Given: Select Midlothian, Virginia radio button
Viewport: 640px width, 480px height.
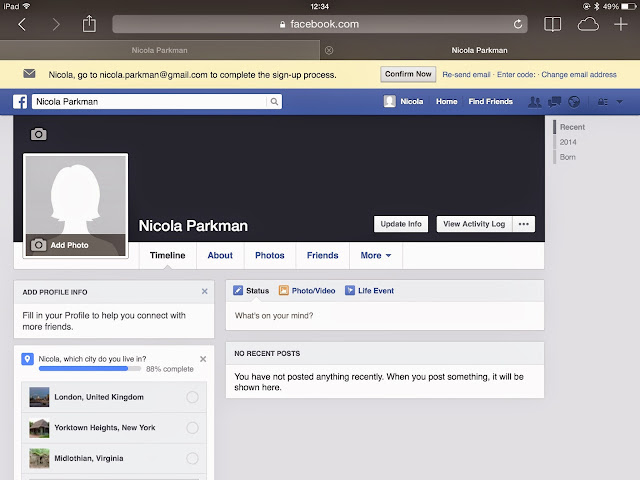Looking at the screenshot, I should (x=192, y=458).
